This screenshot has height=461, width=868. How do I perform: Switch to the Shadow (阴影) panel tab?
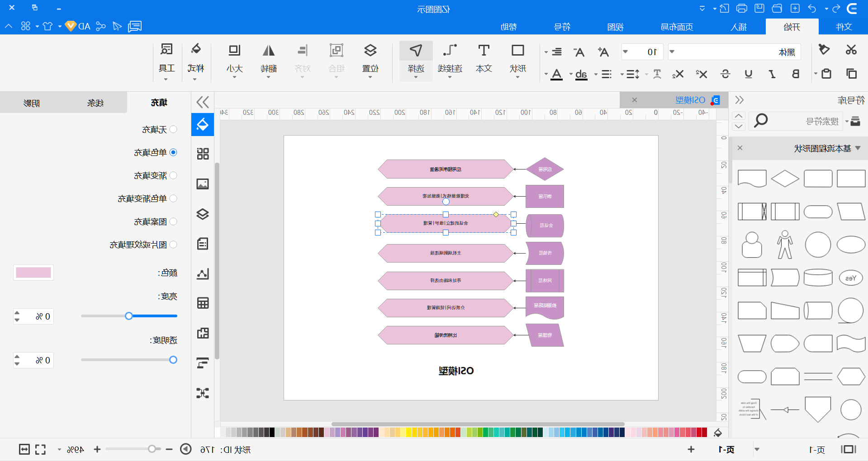pos(32,103)
